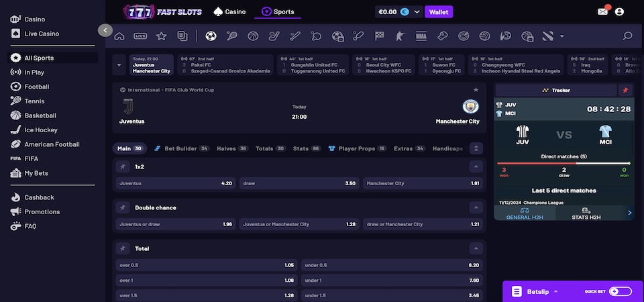Image resolution: width=644 pixels, height=302 pixels.
Task: Select the tennis racket sport icon
Action: click(x=231, y=36)
